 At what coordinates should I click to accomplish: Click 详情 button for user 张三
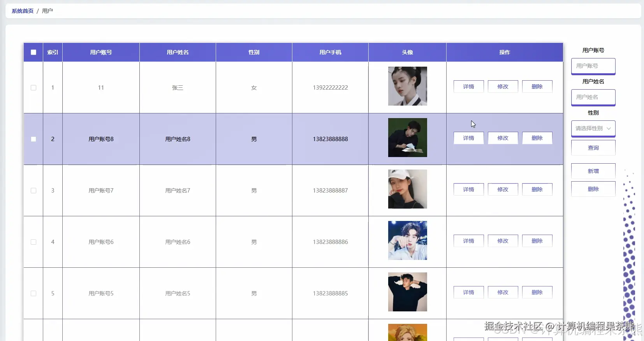pyautogui.click(x=469, y=87)
